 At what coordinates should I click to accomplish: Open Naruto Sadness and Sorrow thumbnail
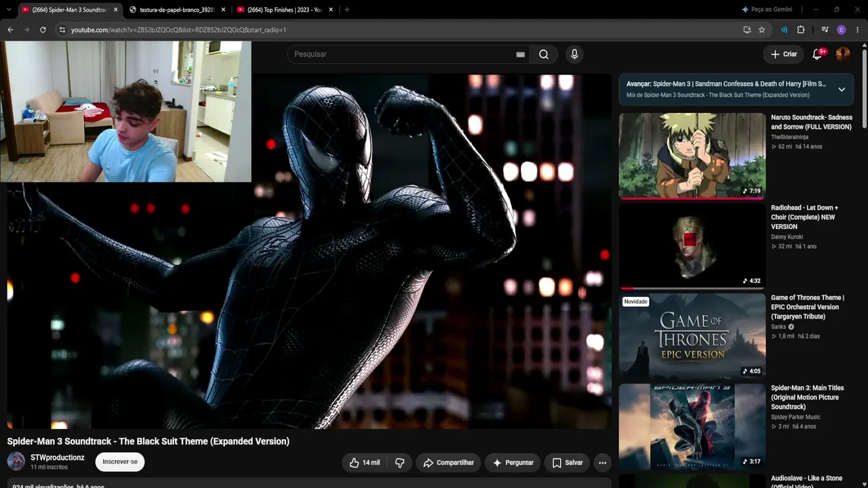click(692, 155)
